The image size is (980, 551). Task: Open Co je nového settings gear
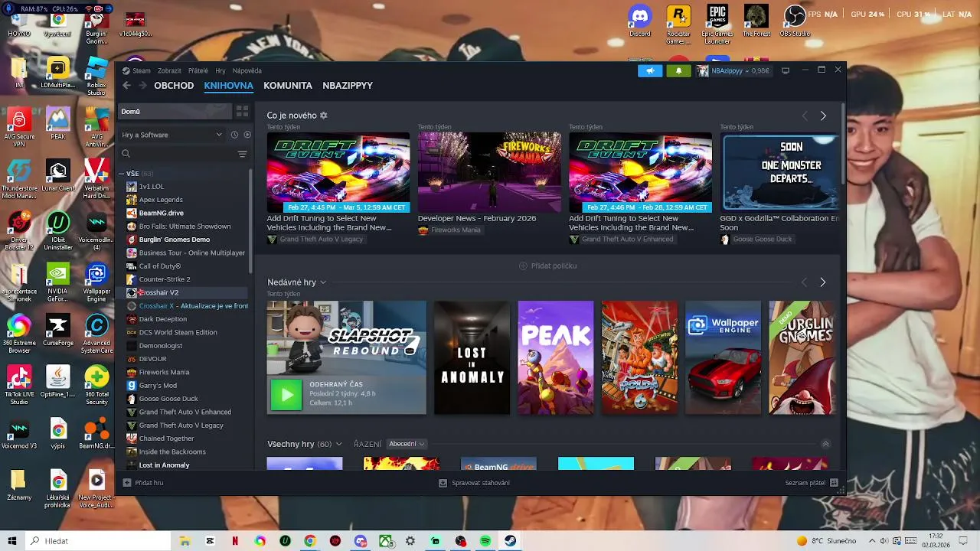click(x=324, y=116)
